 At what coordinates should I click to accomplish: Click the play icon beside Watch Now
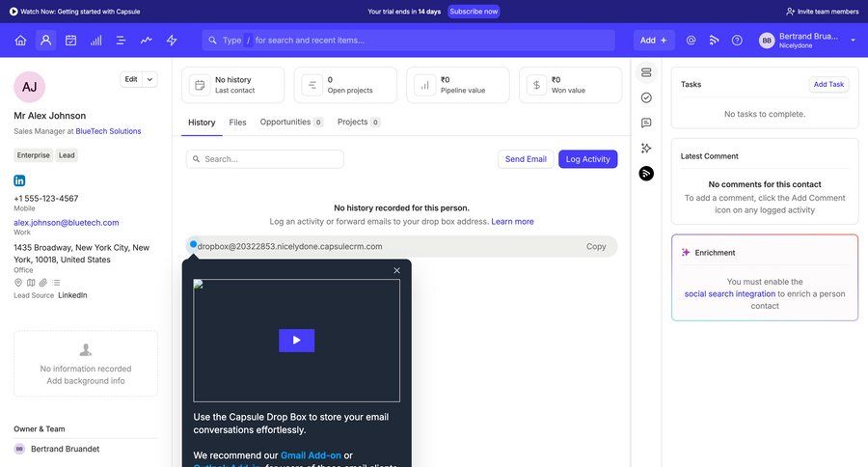pos(14,12)
